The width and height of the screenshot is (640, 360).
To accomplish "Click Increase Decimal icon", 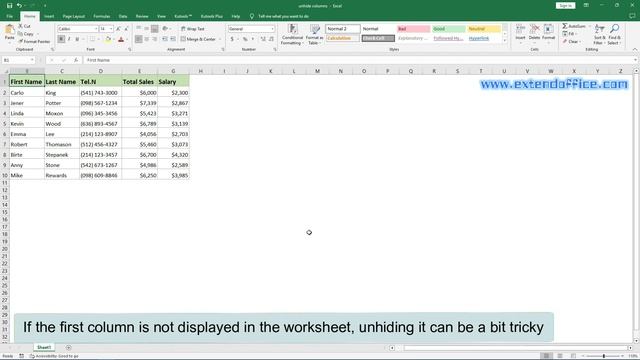I will [263, 39].
